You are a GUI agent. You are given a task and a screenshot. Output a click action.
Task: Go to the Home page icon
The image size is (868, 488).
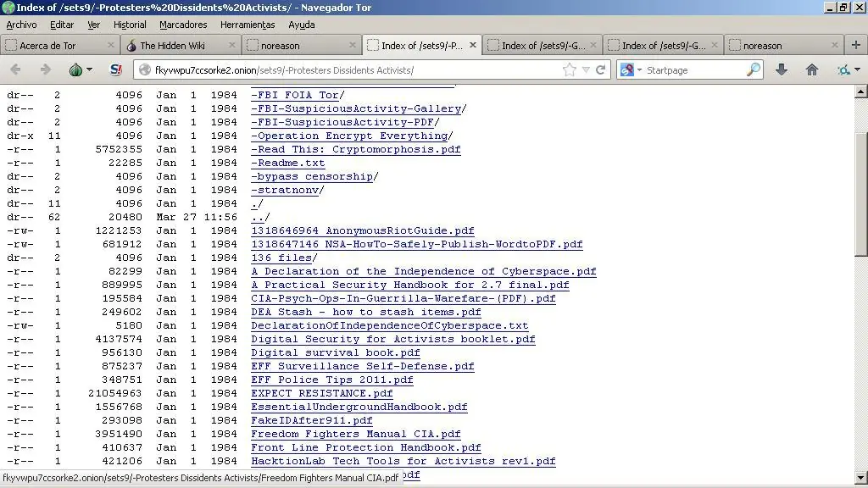[811, 69]
